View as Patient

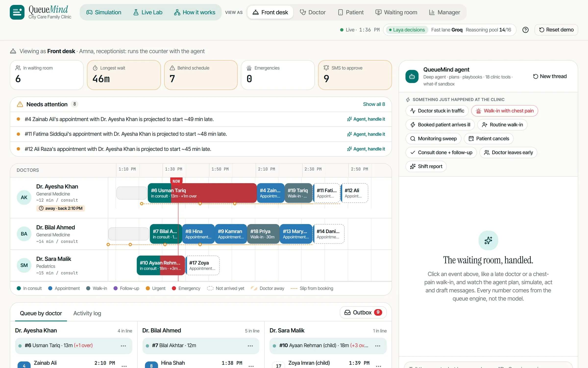(x=351, y=12)
